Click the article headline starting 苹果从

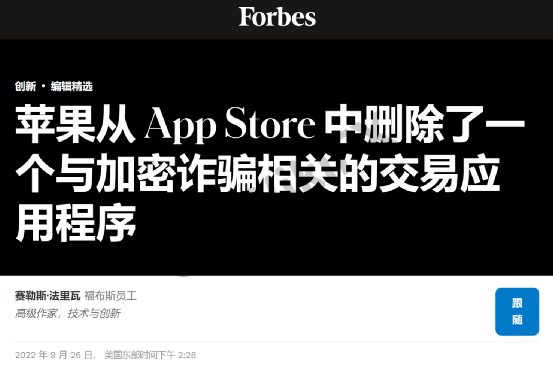click(x=270, y=173)
